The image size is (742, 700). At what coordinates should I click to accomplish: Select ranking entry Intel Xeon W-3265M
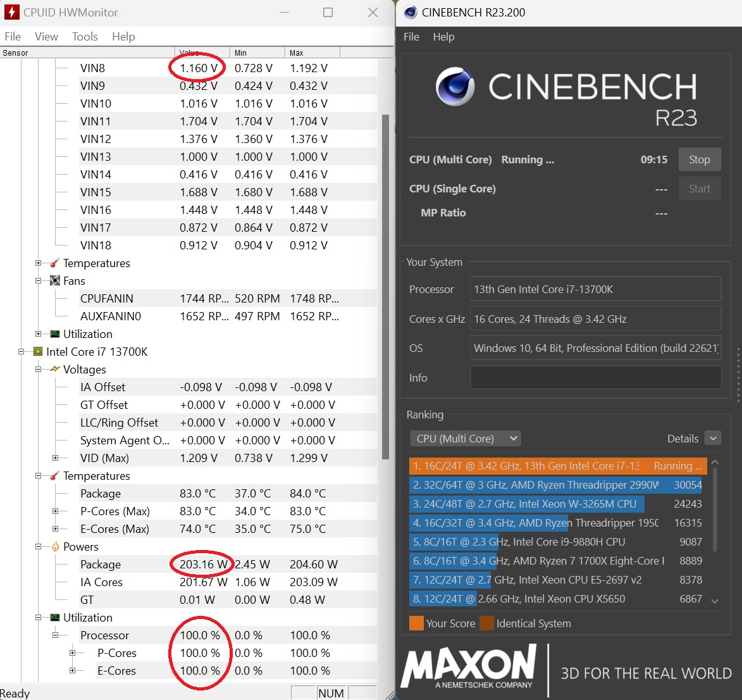pos(558,504)
